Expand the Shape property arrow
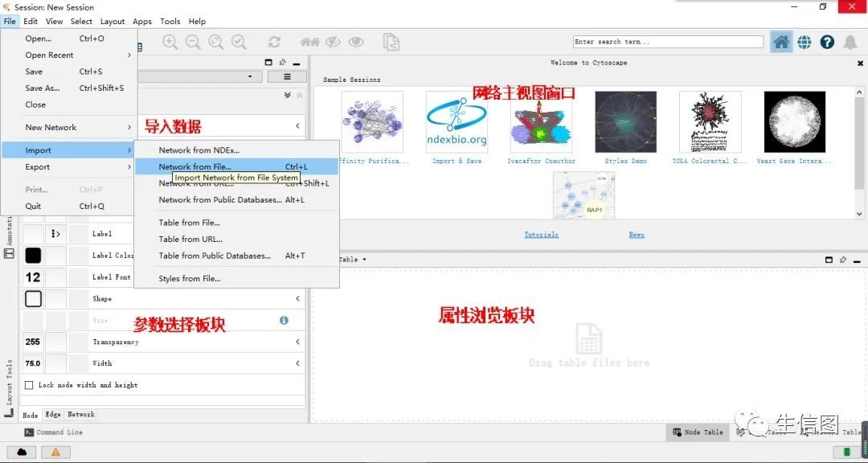868x463 pixels. click(297, 298)
